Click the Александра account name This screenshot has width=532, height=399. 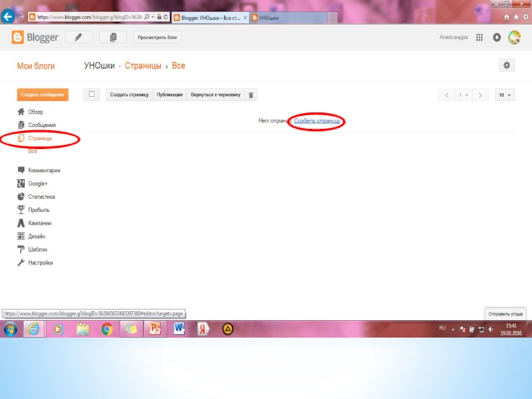454,37
